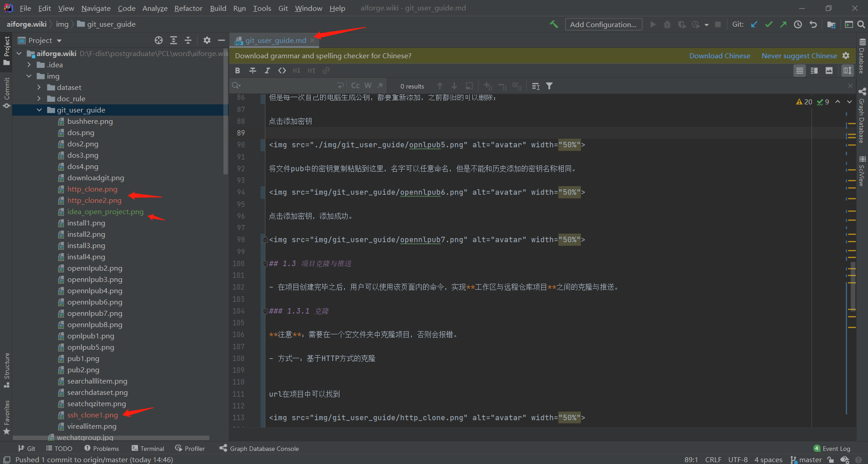Viewport: 868px width, 464px height.
Task: Click the select opened file target icon
Action: click(x=159, y=40)
